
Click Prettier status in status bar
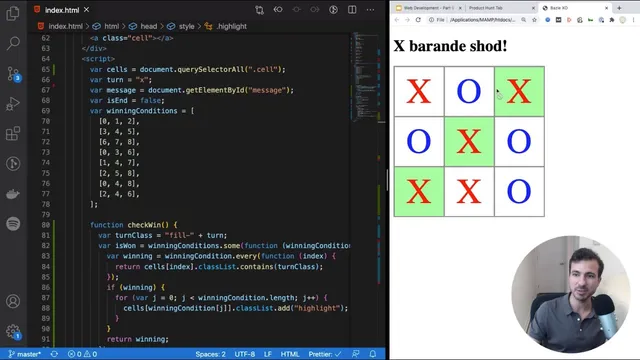(x=325, y=354)
